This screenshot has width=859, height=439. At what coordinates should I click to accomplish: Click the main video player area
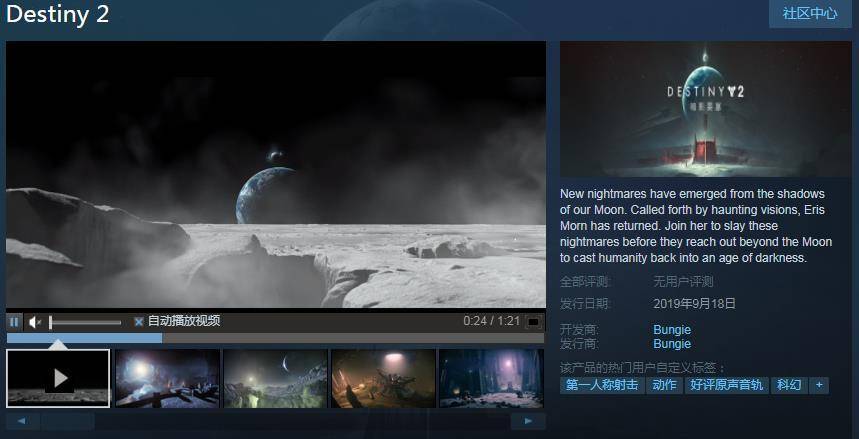276,174
